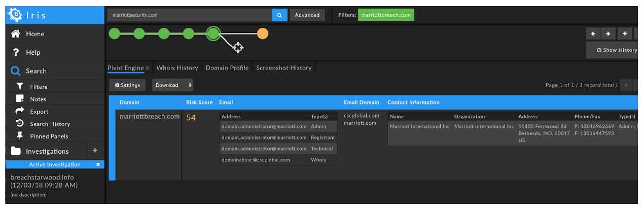Screen dimensions: 644x210
Task: Go back with left arrow button
Action: pyautogui.click(x=593, y=33)
